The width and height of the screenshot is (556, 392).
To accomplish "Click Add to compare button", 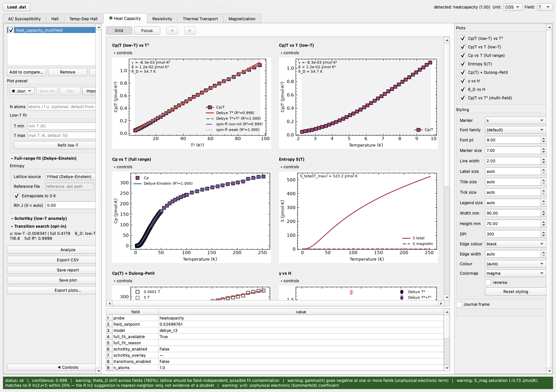I will [26, 72].
